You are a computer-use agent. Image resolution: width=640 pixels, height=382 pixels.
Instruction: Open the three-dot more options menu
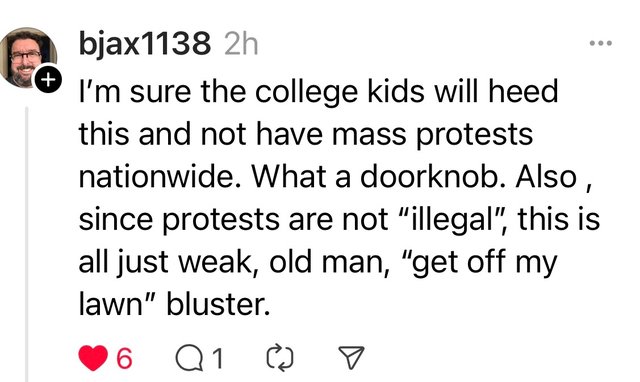[x=600, y=43]
